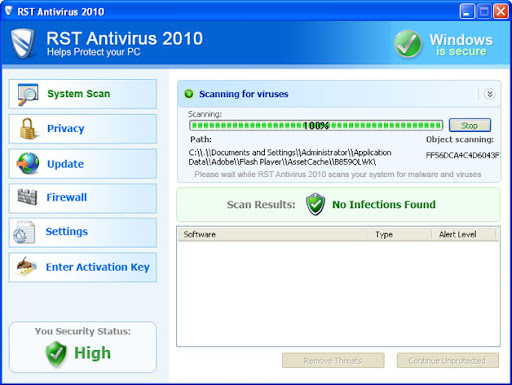The height and width of the screenshot is (385, 512).
Task: Click the 'Object scanning:' label
Action: point(460,139)
